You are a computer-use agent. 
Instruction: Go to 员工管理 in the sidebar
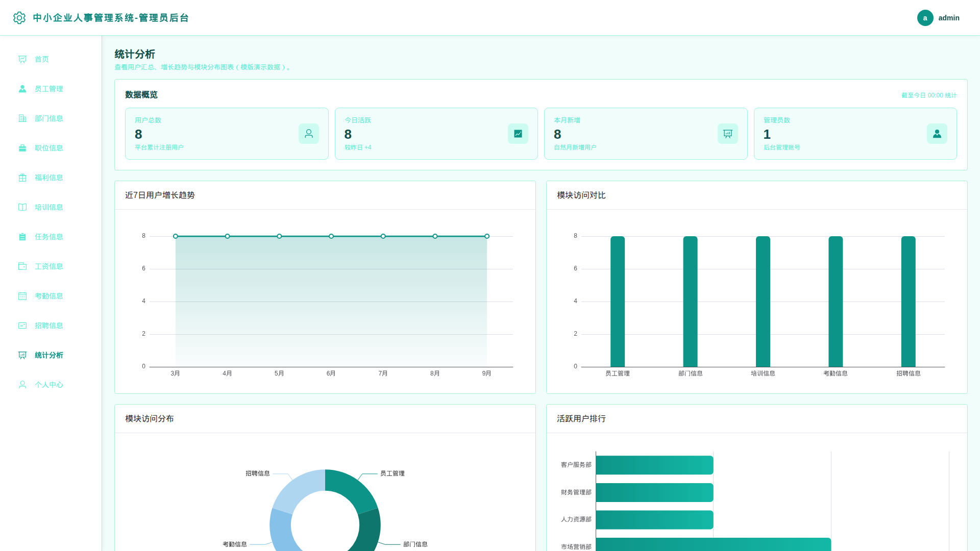(x=51, y=89)
